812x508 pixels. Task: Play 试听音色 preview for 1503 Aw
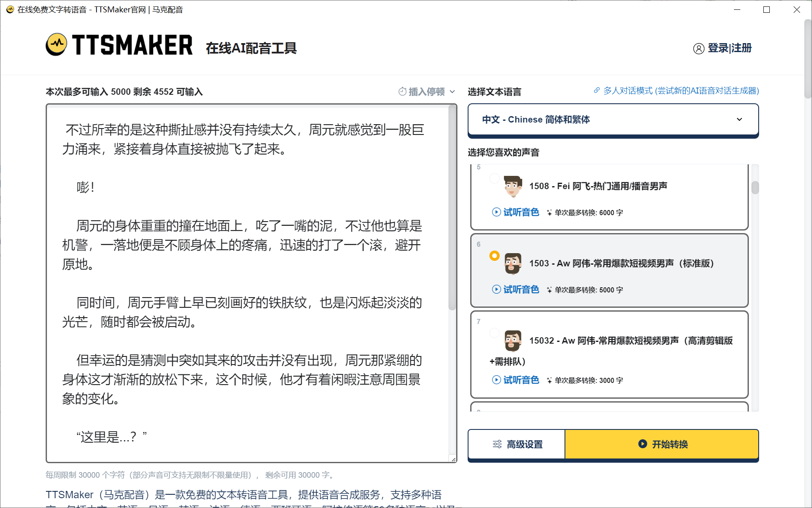point(515,289)
